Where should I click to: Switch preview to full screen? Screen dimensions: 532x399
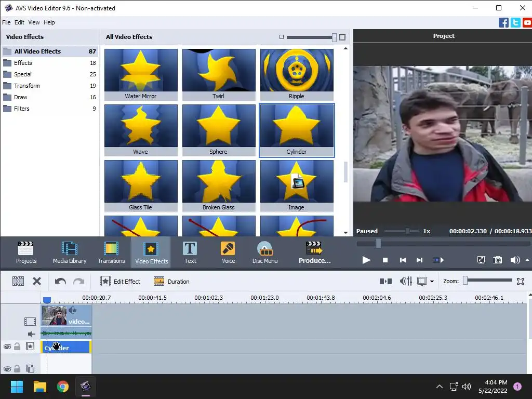(481, 260)
